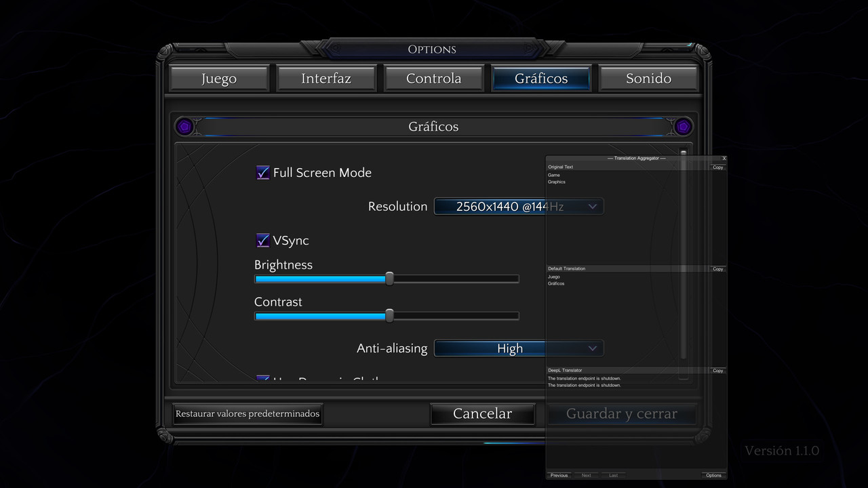868x488 pixels.
Task: Switch to the Juego tab
Action: pos(218,78)
